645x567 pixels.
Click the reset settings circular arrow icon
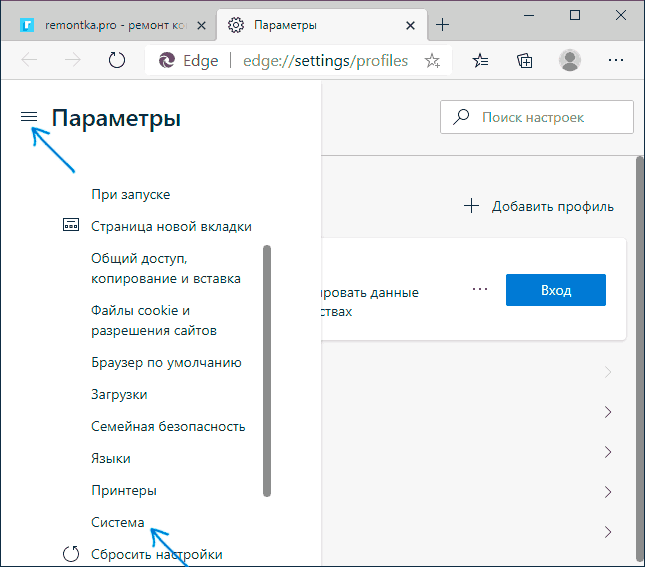click(x=71, y=553)
